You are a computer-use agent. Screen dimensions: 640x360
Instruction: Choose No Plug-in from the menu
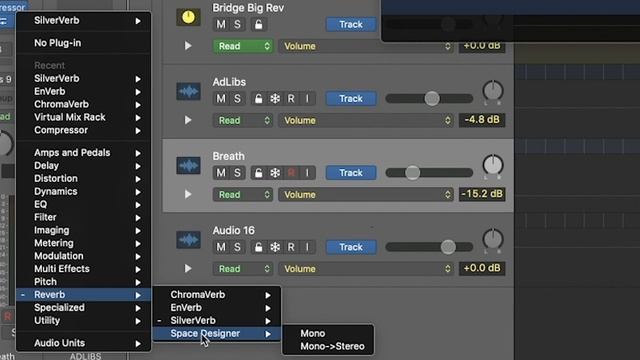[x=84, y=43]
